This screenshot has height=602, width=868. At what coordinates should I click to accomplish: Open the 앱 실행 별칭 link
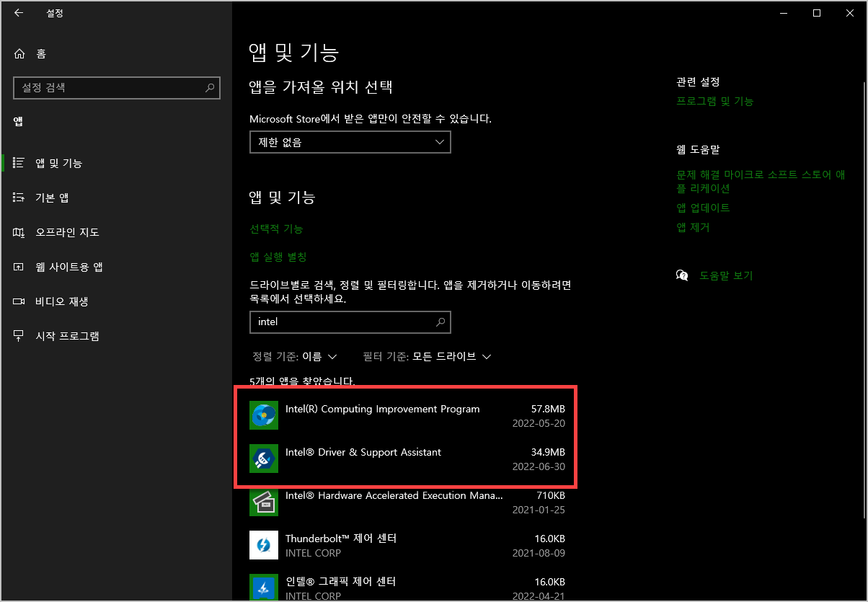pos(278,257)
